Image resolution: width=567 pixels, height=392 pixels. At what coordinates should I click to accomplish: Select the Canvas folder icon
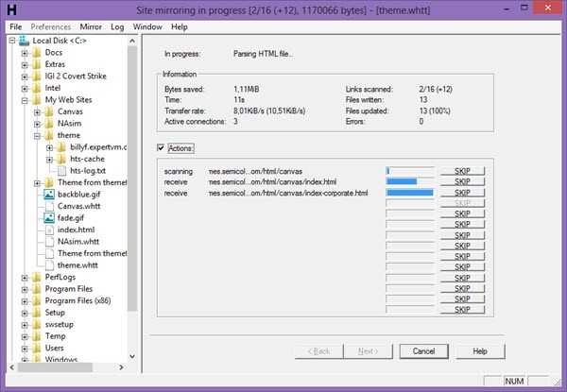(49, 111)
